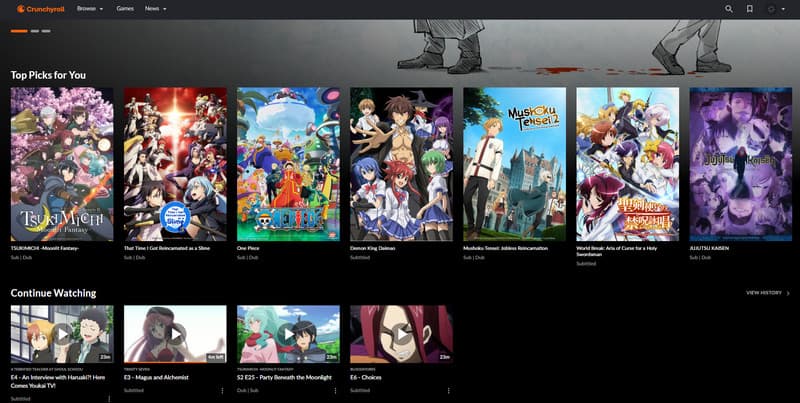Viewport: 800px width, 403px height.
Task: Open more options for Magus and Alchemist
Action: click(x=222, y=390)
